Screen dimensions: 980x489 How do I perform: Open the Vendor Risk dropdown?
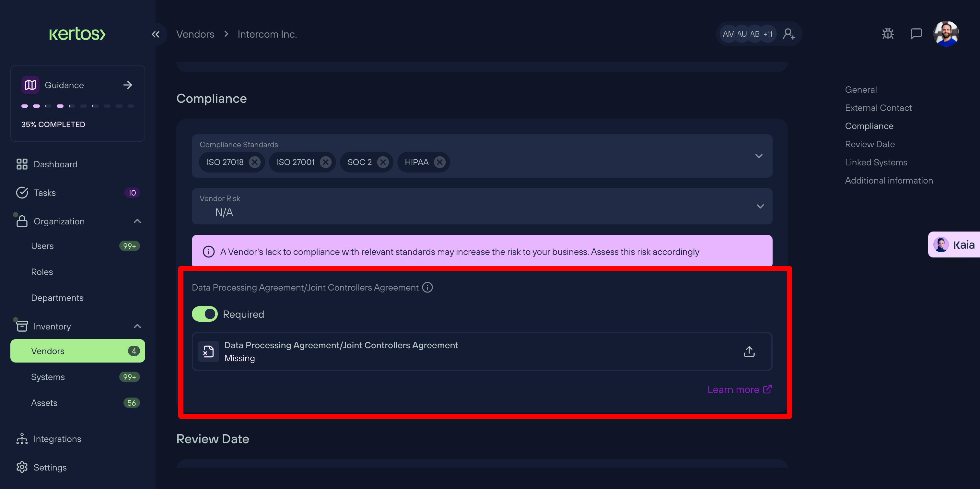click(760, 206)
